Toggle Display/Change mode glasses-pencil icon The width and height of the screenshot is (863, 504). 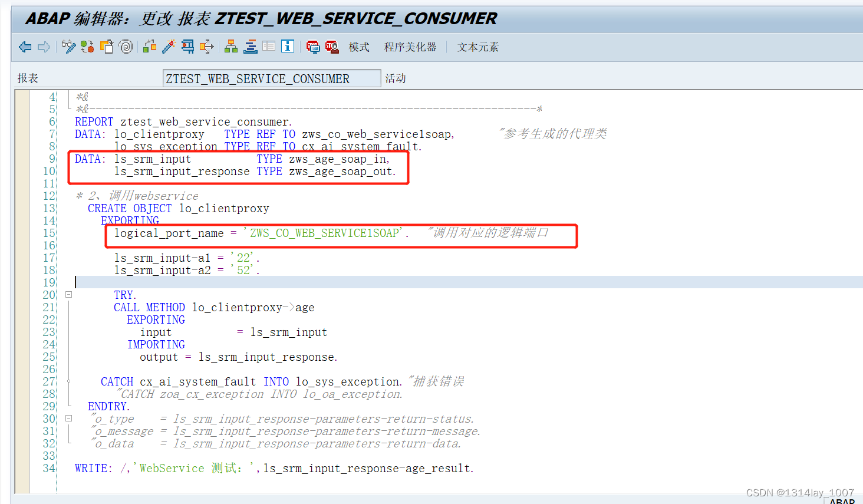click(x=68, y=47)
